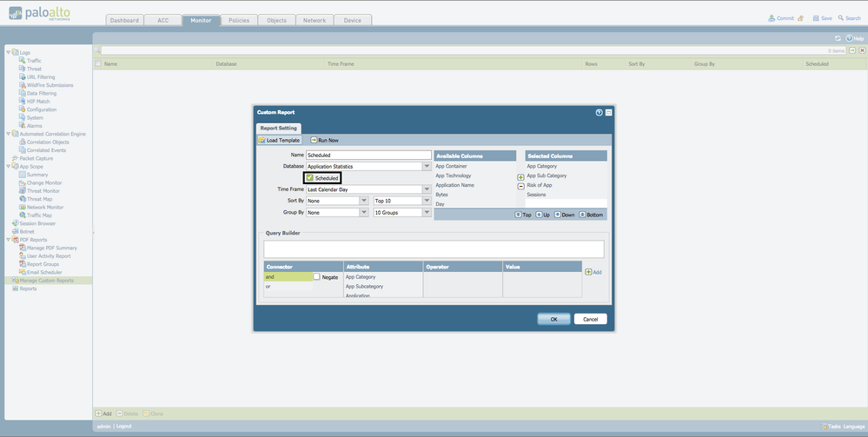Open the Custom Report help icon
Viewport: 868px width, 437px height.
[599, 112]
